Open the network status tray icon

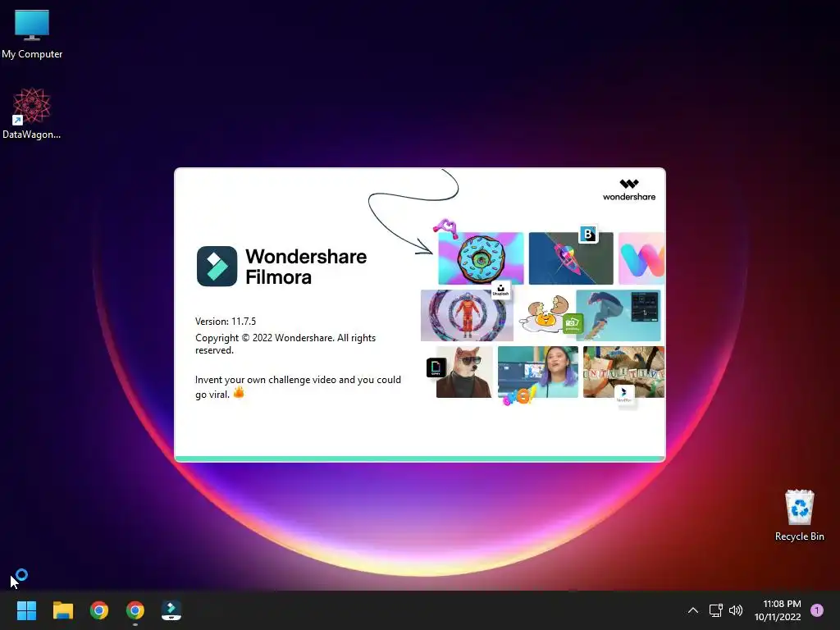(x=715, y=610)
